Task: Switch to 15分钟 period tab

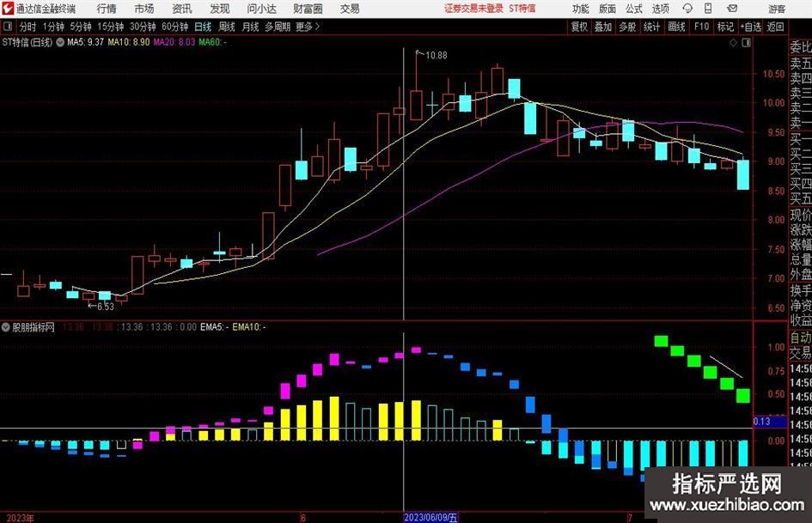Action: point(110,27)
